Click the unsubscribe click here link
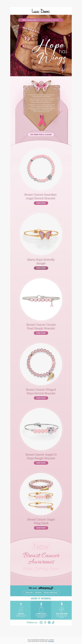 click(x=51, y=641)
